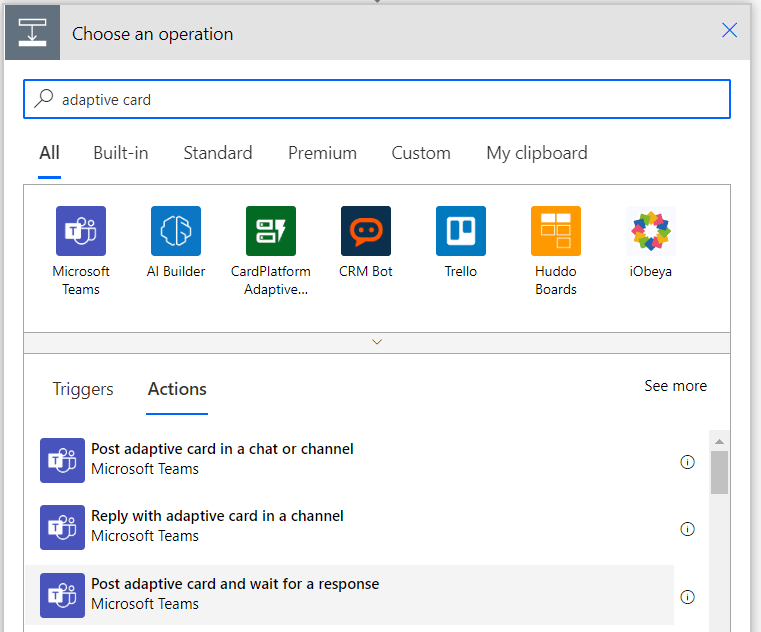Click the scrollbar up arrow
Image resolution: width=761 pixels, height=632 pixels.
[719, 441]
